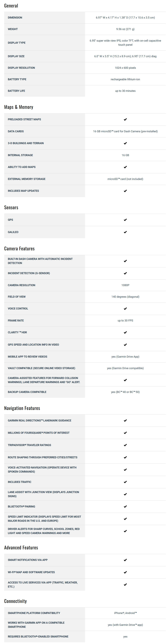This screenshot has width=167, height=644.
Task: Click the Maps & Memory section heading
Action: point(19,107)
